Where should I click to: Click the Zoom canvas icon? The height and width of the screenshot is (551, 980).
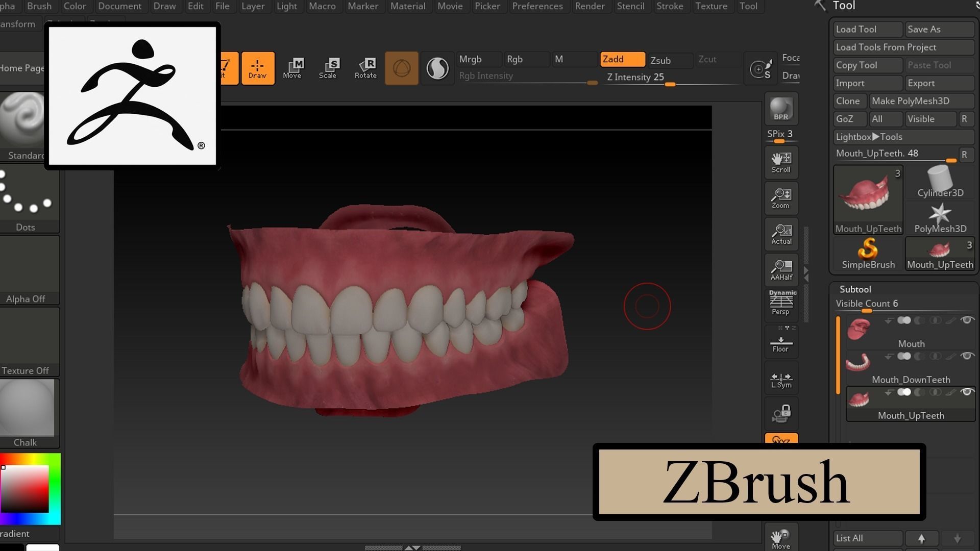pos(781,198)
